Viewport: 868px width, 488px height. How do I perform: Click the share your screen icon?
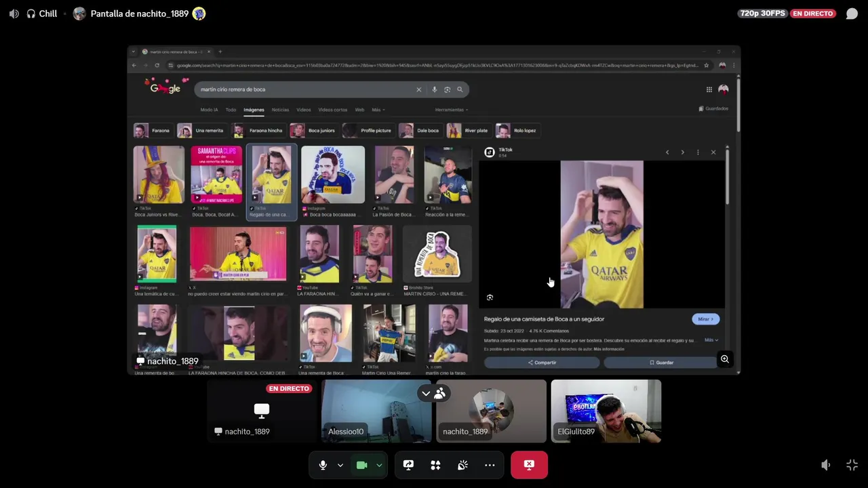pos(408,465)
